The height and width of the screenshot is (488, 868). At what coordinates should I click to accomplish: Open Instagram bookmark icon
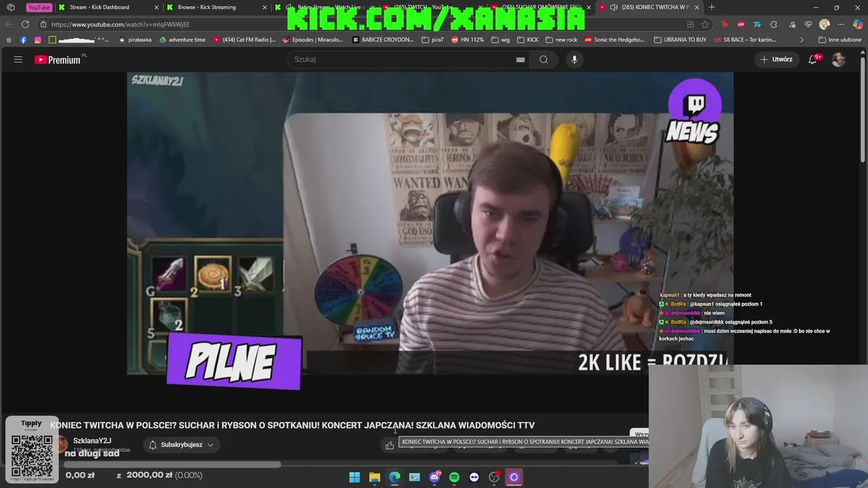pos(37,40)
